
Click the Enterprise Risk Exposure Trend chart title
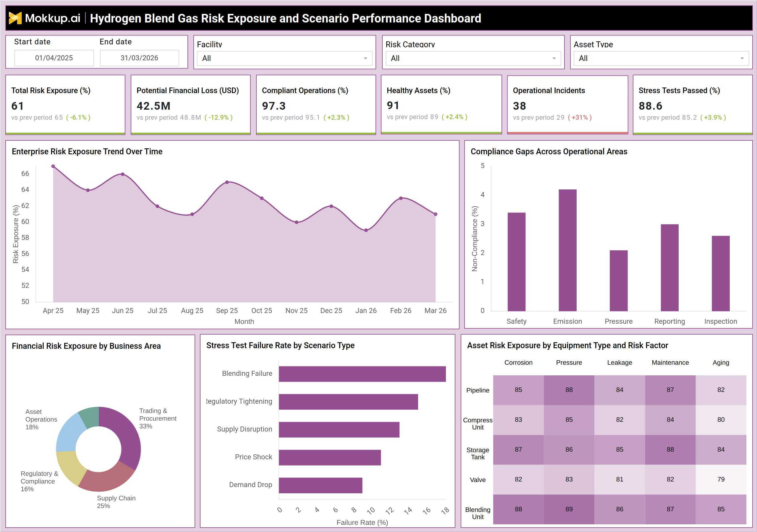point(87,152)
